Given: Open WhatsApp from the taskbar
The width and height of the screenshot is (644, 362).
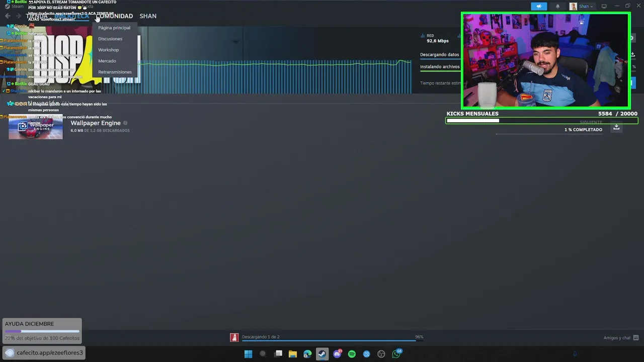Looking at the screenshot, I should coord(396,354).
